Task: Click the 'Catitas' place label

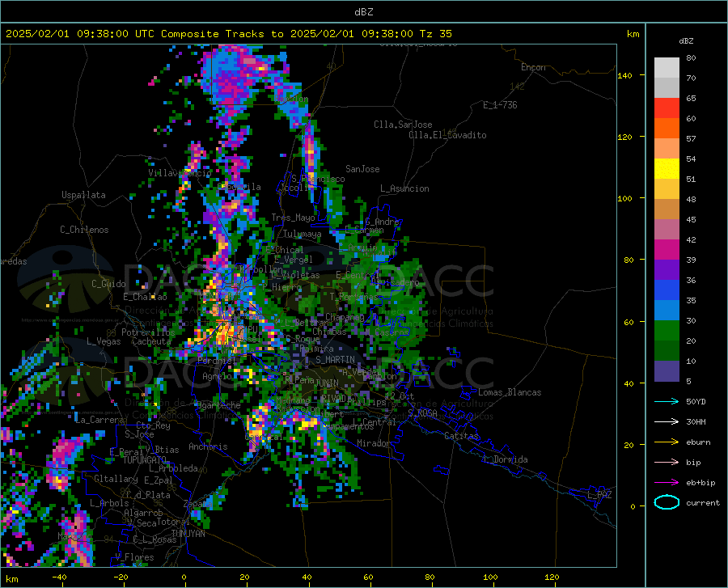Action: tap(461, 436)
